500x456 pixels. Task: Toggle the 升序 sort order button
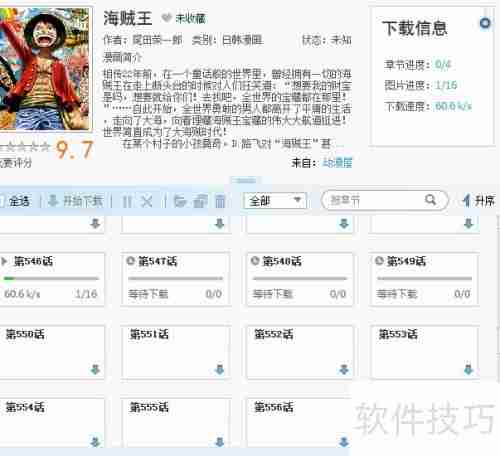pyautogui.click(x=479, y=201)
